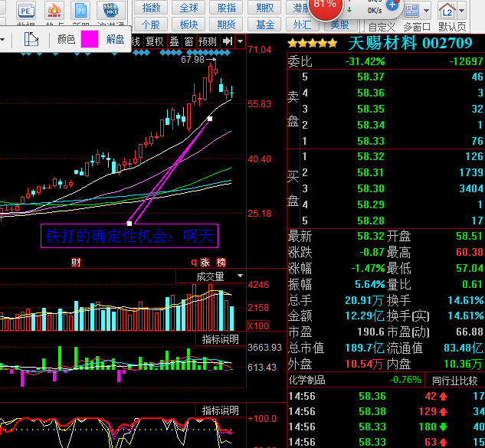Click the lower 指标说明 button above oscillator
The width and height of the screenshot is (485, 448).
click(221, 410)
